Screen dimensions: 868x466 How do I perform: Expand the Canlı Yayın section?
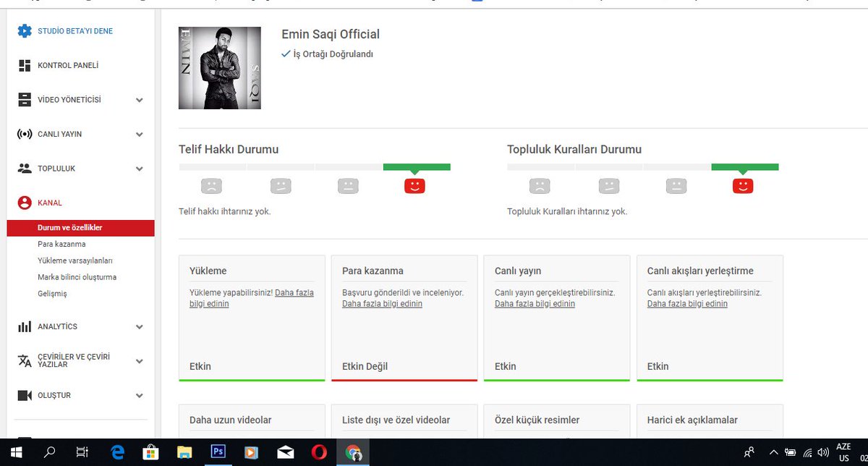140,135
